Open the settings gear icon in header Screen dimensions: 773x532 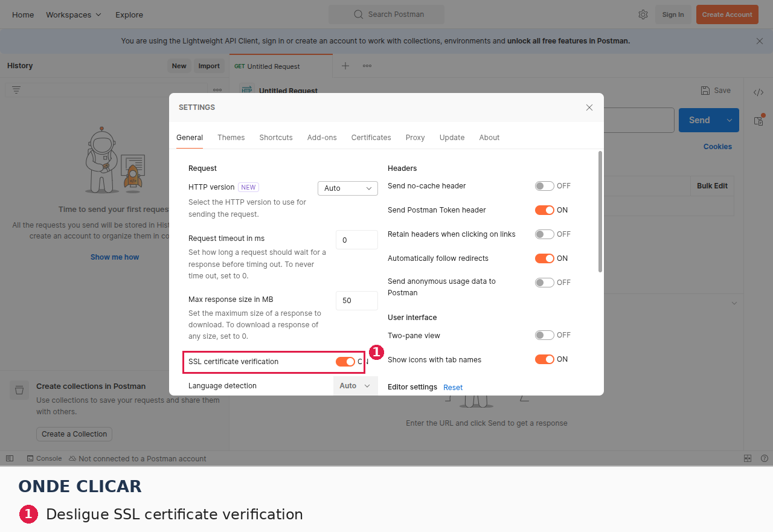[x=643, y=14]
